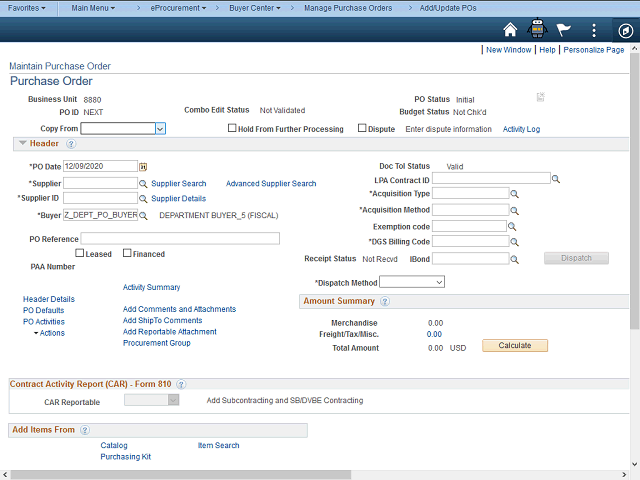640x480 pixels.
Task: Collapse the Header section triangle
Action: coord(22,144)
